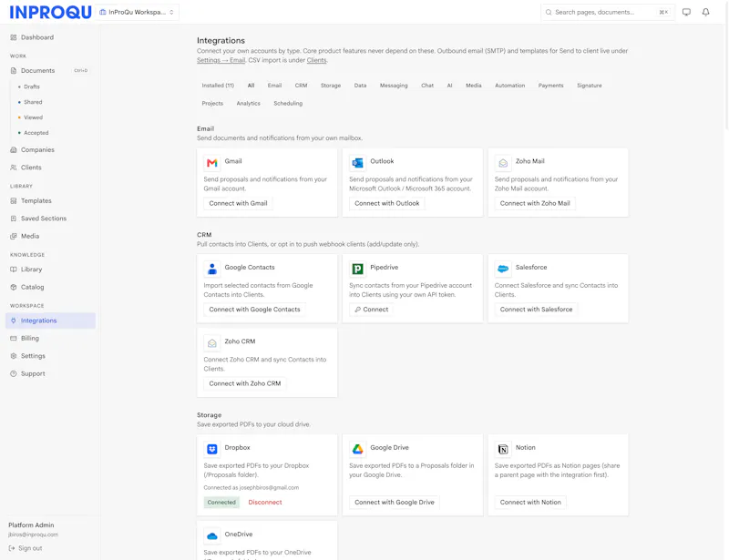Follow the Settings → Email link

point(221,60)
